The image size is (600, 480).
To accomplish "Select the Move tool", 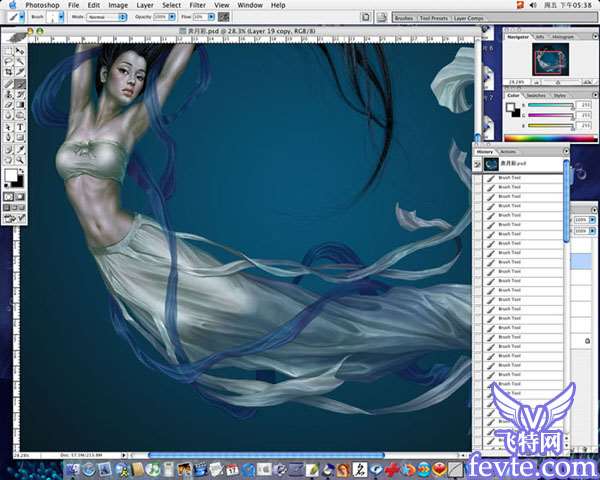I will tap(20, 51).
